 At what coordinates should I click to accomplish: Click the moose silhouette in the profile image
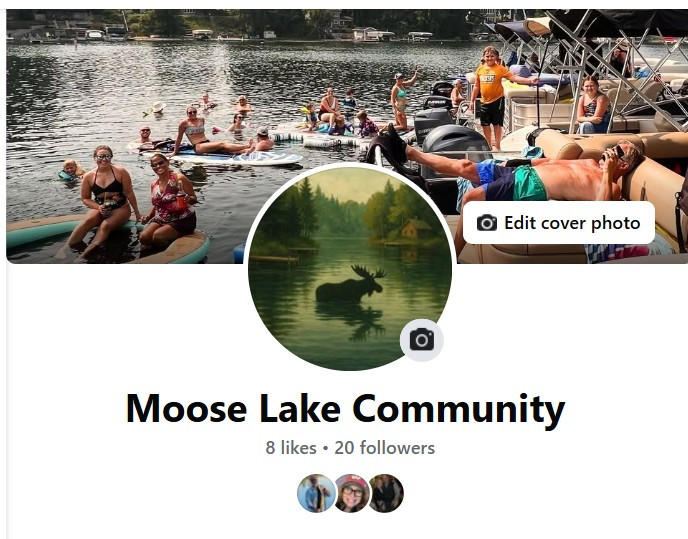click(x=350, y=284)
